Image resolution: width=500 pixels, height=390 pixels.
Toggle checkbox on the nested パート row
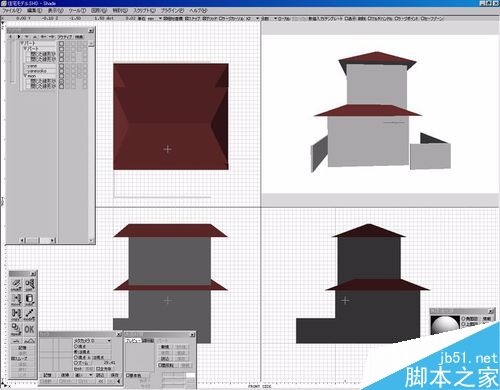(x=61, y=49)
